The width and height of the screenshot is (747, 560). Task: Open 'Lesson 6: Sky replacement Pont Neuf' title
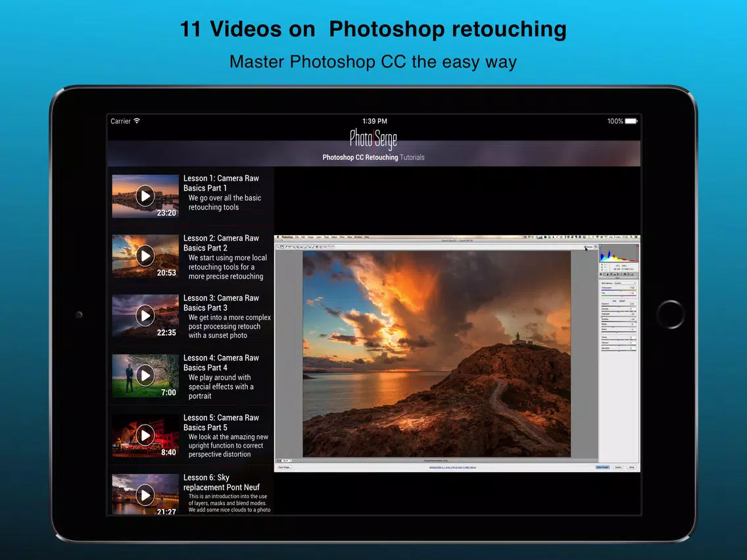tap(222, 482)
